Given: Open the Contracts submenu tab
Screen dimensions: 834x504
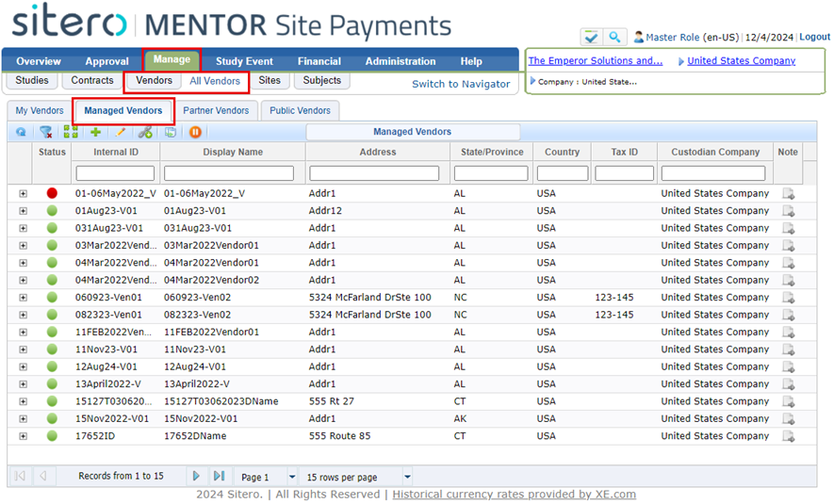Looking at the screenshot, I should (92, 80).
